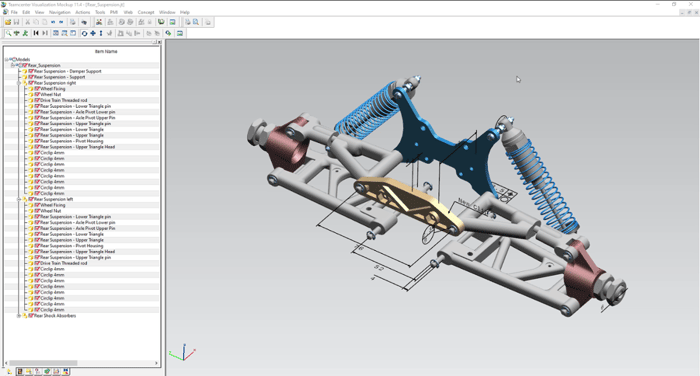
Task: Click the Save disk icon
Action: [17, 22]
